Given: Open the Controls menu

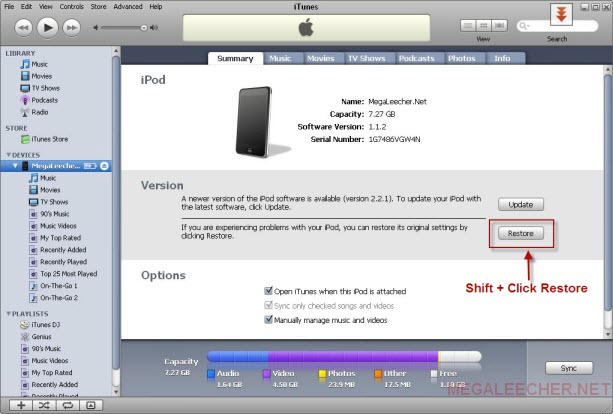Looking at the screenshot, I should 72,7.
